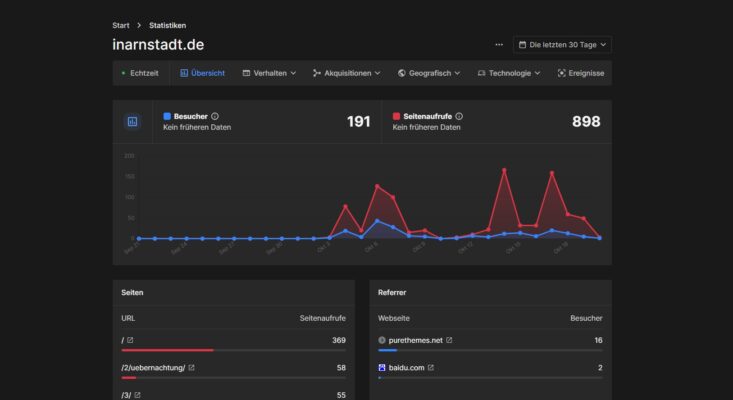
Task: Go to Start breadcrumb link
Action: (x=121, y=25)
